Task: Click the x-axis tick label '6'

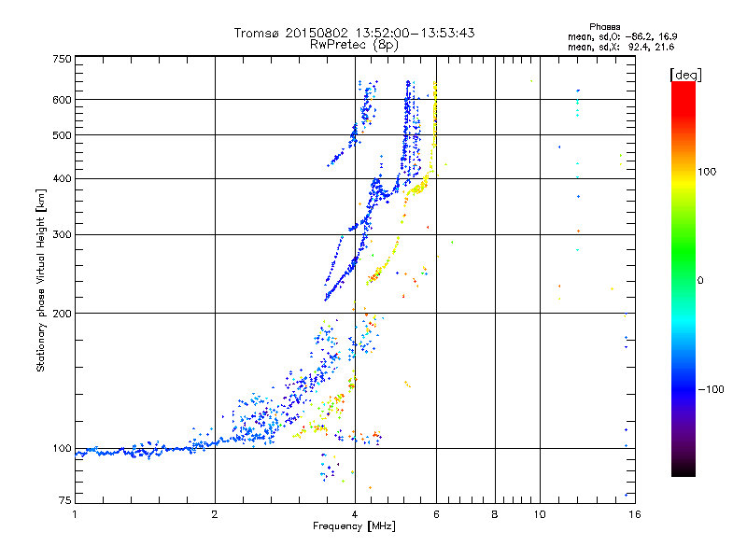Action: point(436,514)
